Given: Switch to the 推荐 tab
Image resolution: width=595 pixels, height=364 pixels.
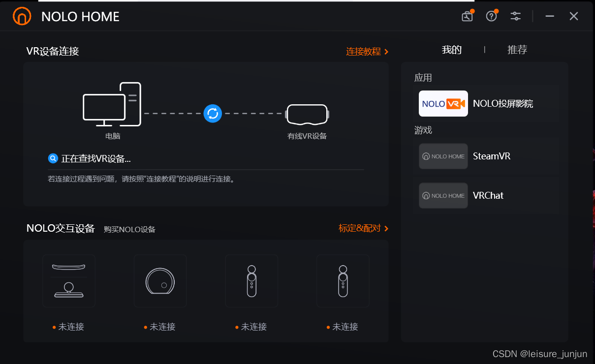Looking at the screenshot, I should coord(517,50).
